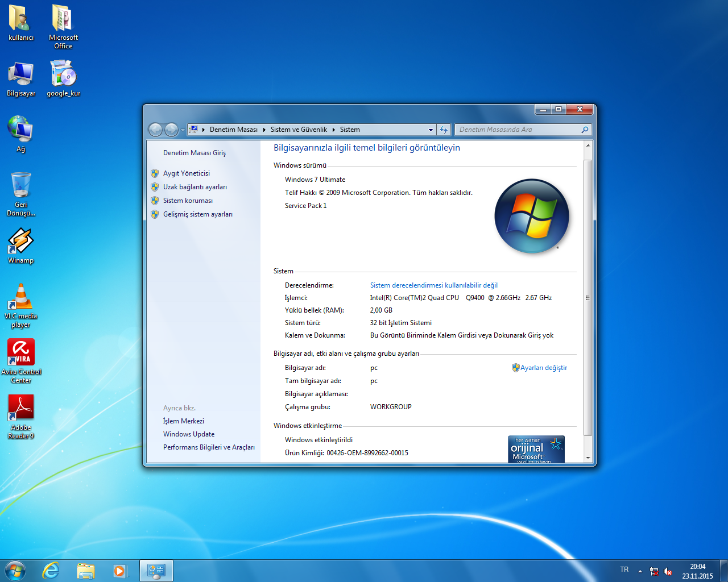
Task: Click the Intel Core2 Quad processor text
Action: click(x=461, y=298)
